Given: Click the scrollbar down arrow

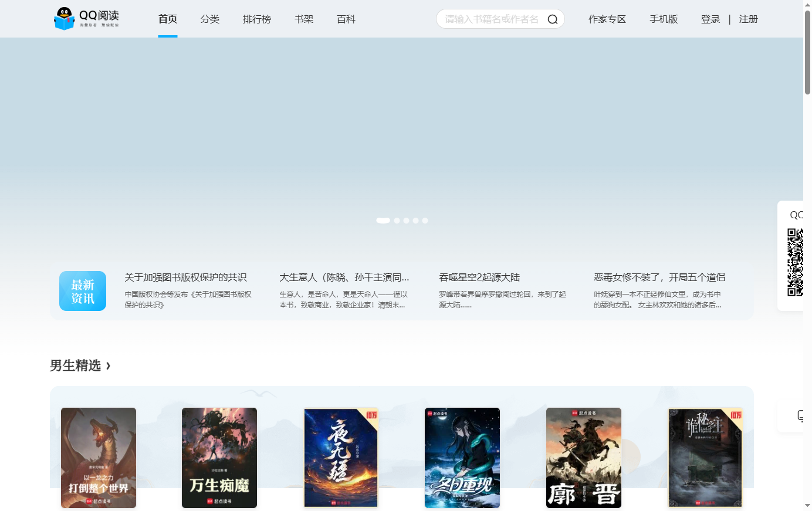Looking at the screenshot, I should tap(807, 506).
